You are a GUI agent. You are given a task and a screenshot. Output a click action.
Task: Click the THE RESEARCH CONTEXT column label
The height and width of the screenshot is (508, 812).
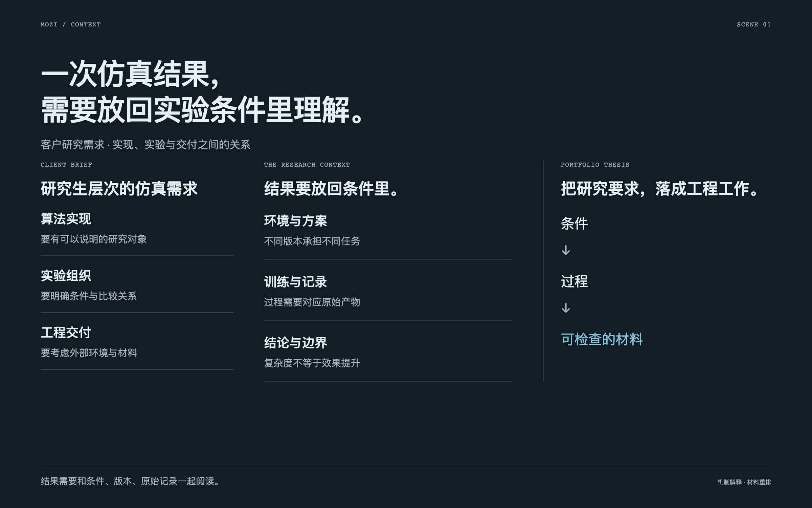point(307,165)
